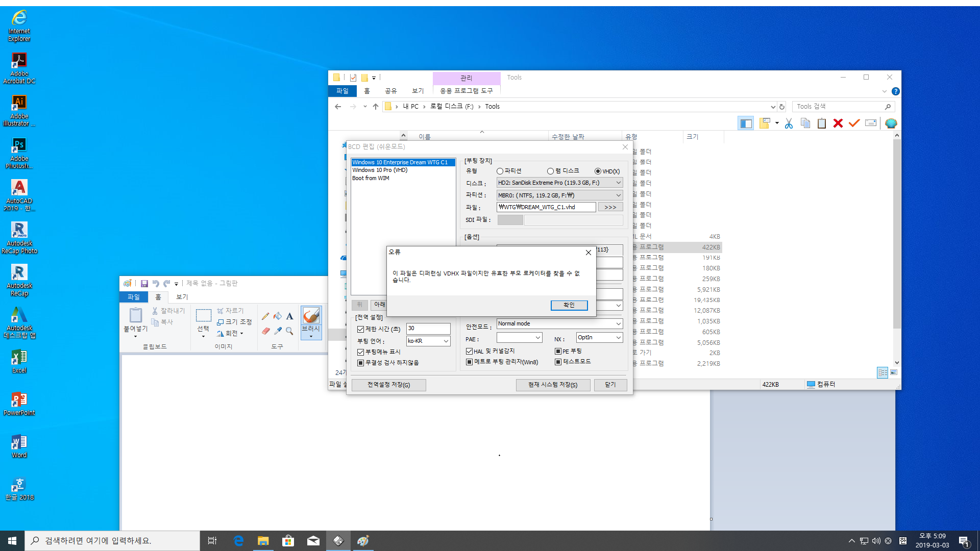Screen dimensions: 980x551
Task: Open the 안전모드 Normal mode dropdown
Action: (559, 324)
